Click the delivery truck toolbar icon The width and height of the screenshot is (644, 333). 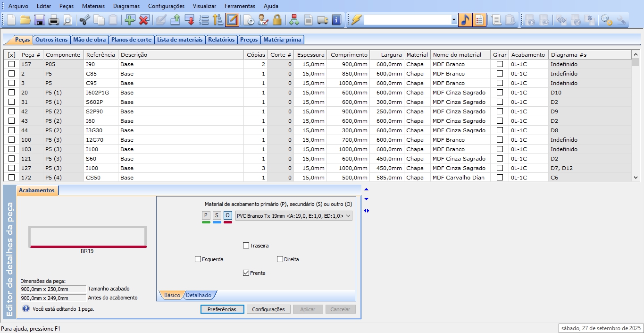[x=322, y=20]
